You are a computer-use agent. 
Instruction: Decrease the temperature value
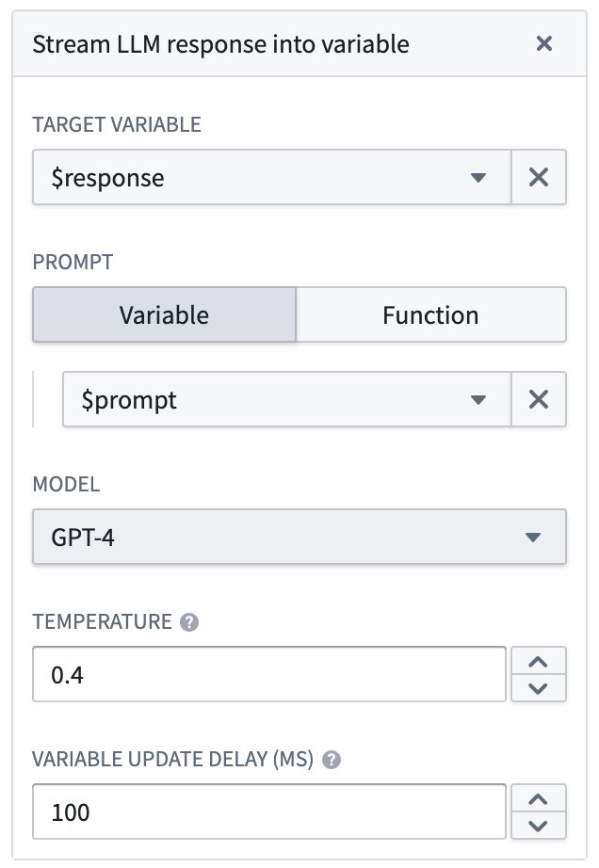coord(538,688)
